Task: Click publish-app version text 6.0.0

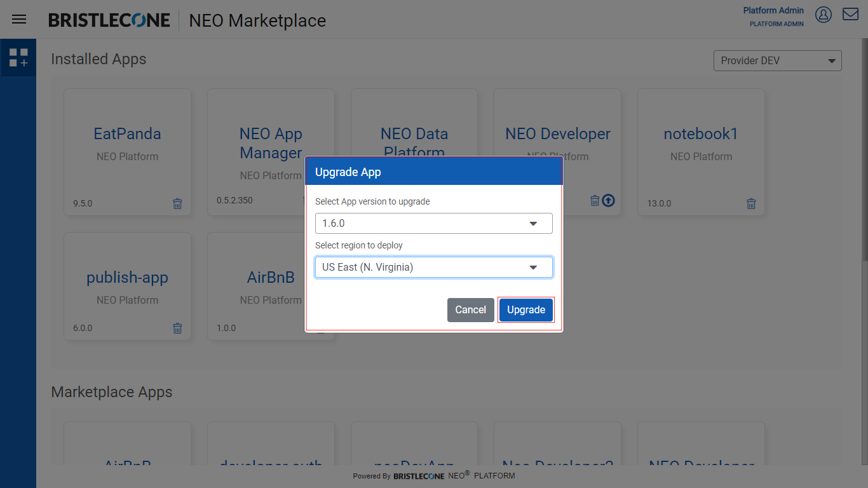Action: pos(83,329)
